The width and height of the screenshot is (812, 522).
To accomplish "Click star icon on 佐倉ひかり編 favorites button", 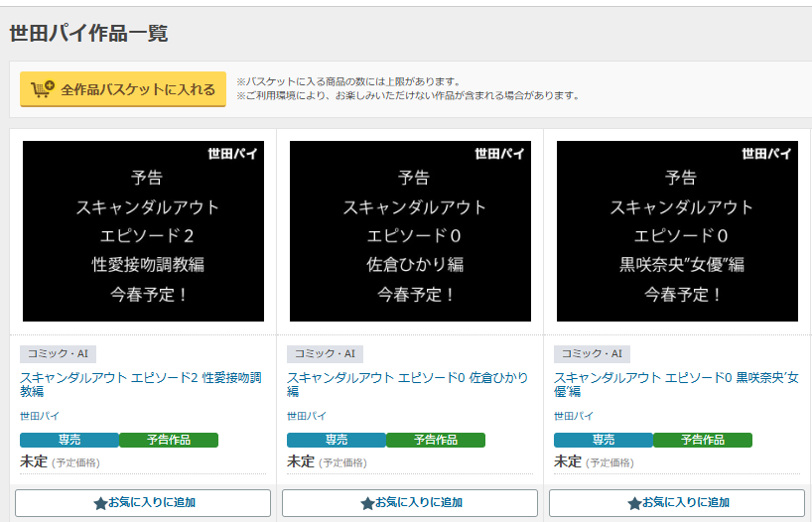I will pos(367,503).
